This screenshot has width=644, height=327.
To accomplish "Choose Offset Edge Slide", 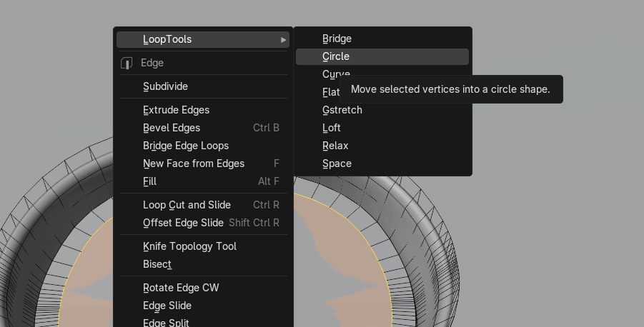I will coord(183,223).
